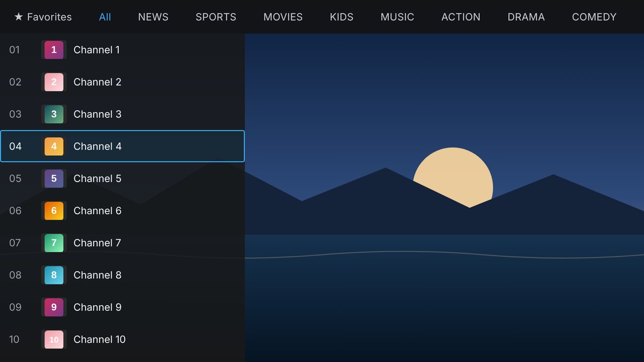The height and width of the screenshot is (362, 644).
Task: Click channel number '08' in the list
Action: point(15,275)
